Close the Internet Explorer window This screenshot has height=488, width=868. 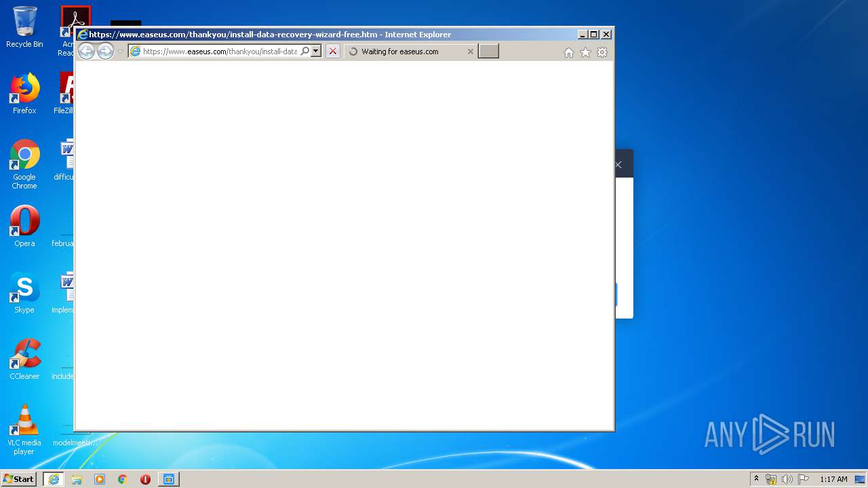pyautogui.click(x=606, y=35)
